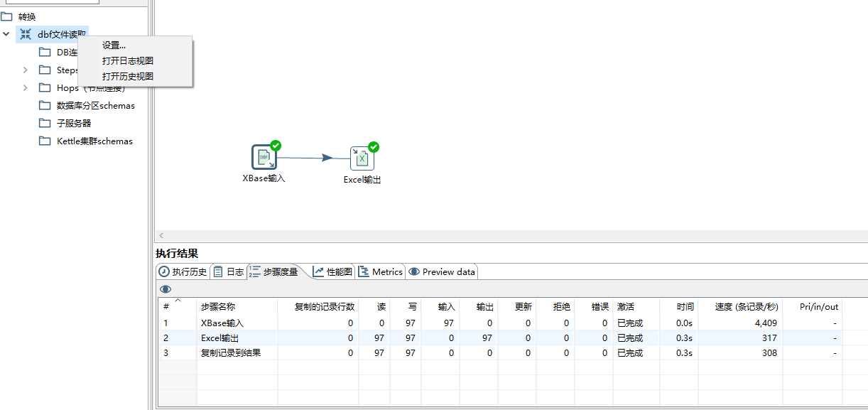Image resolution: width=868 pixels, height=410 pixels.
Task: Click the hop arrow between the two steps
Action: point(326,158)
